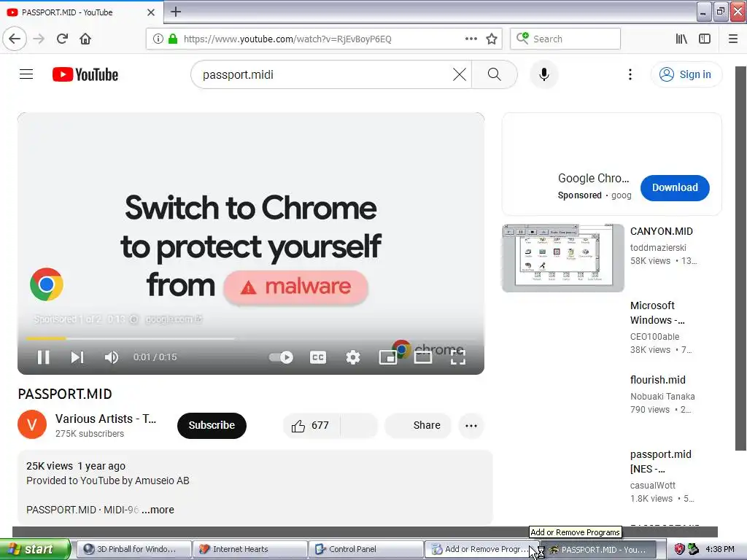
Task: Switch to 3D Pinball taskbar button
Action: (x=133, y=549)
